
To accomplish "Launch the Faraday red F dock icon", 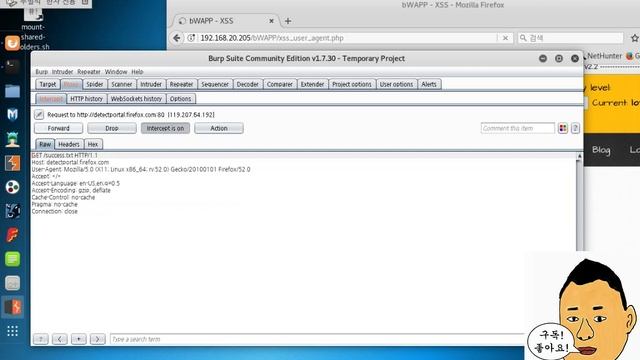I will pyautogui.click(x=12, y=235).
